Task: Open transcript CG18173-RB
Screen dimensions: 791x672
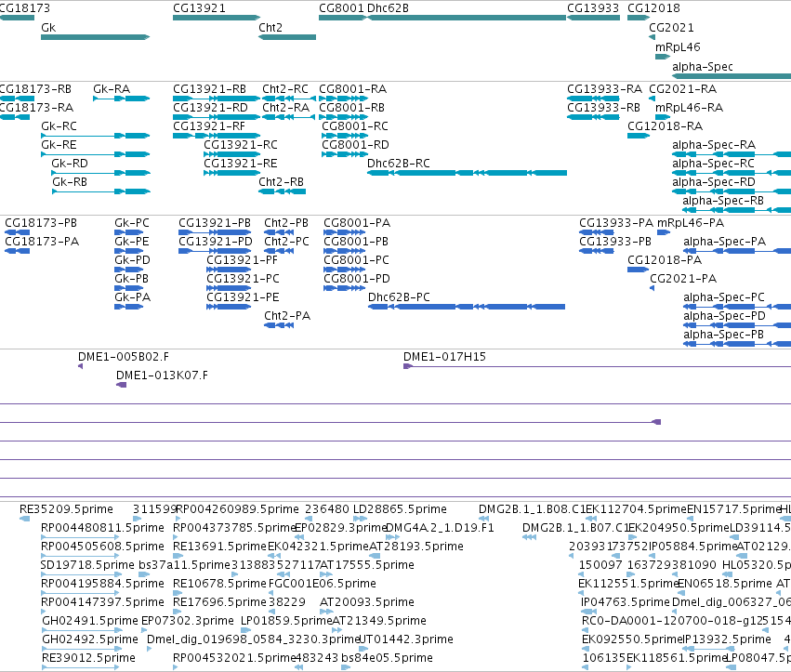Action: pos(35,89)
